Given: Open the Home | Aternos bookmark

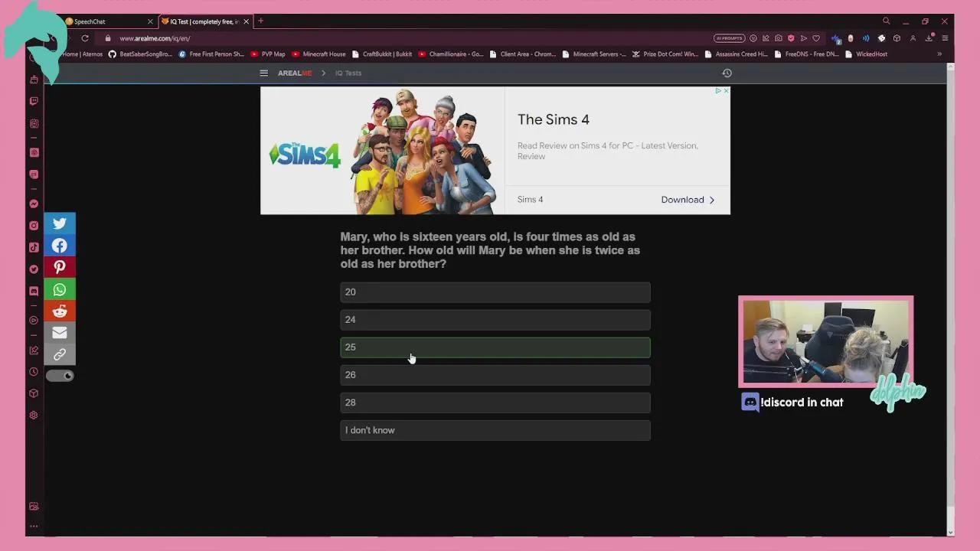Looking at the screenshot, I should [81, 54].
